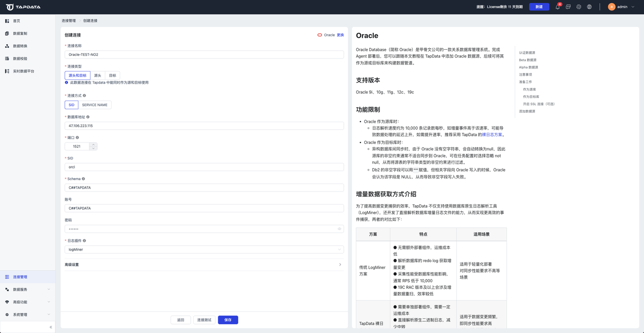Jump to 认证数据源 in the outline
This screenshot has width=644, height=333.
coord(527,53)
